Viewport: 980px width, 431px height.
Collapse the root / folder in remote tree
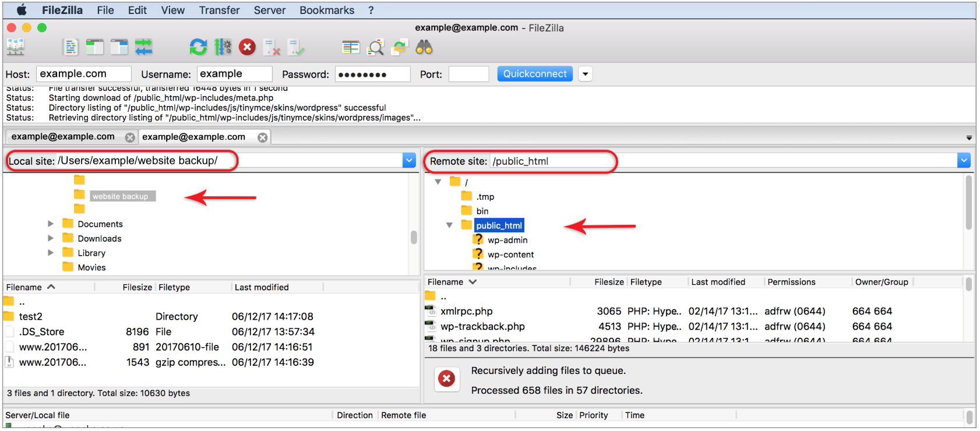click(x=438, y=182)
